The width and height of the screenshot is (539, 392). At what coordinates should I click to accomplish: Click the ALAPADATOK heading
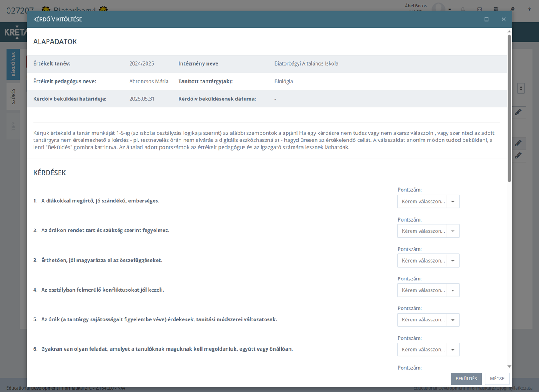click(x=55, y=41)
